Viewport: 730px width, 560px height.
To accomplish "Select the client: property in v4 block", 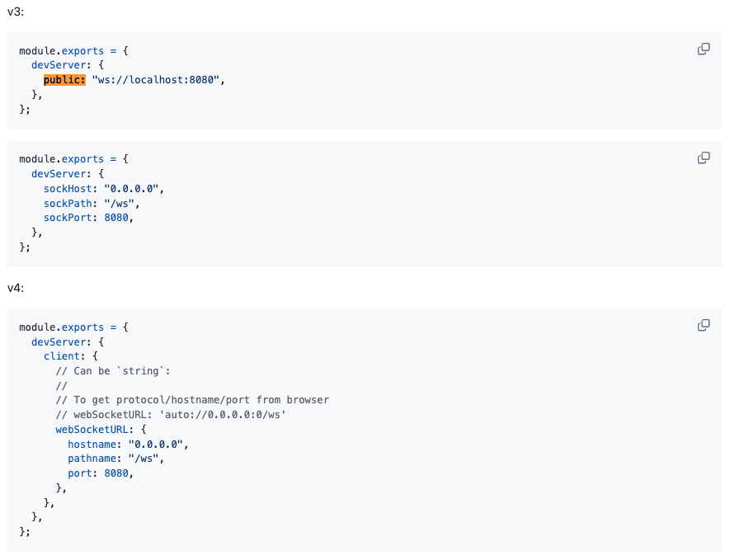I will tap(64, 356).
